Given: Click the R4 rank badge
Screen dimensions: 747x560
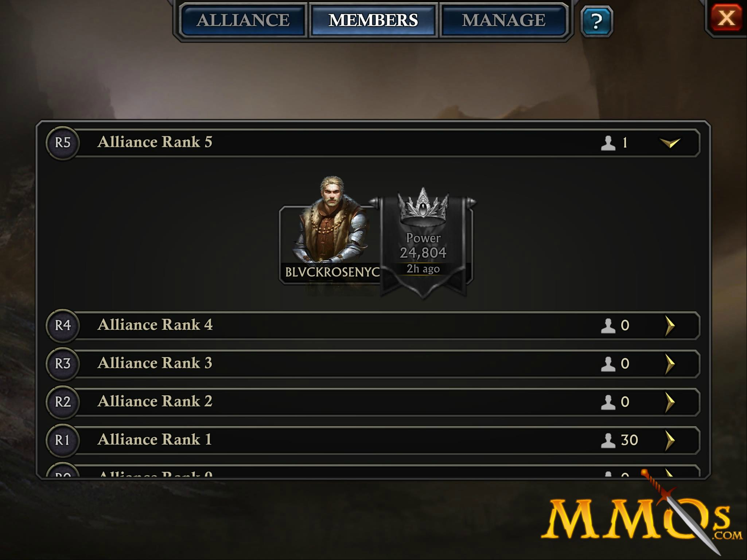Looking at the screenshot, I should (63, 325).
